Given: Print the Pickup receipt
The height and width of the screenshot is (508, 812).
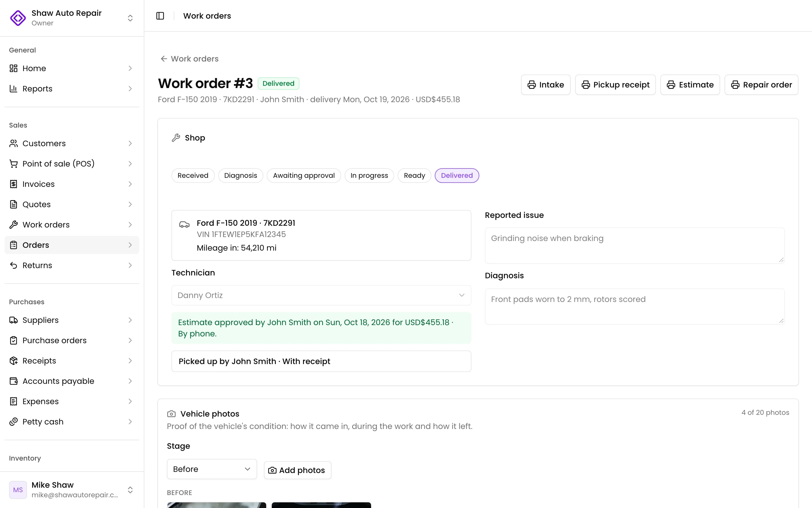Looking at the screenshot, I should pyautogui.click(x=615, y=85).
